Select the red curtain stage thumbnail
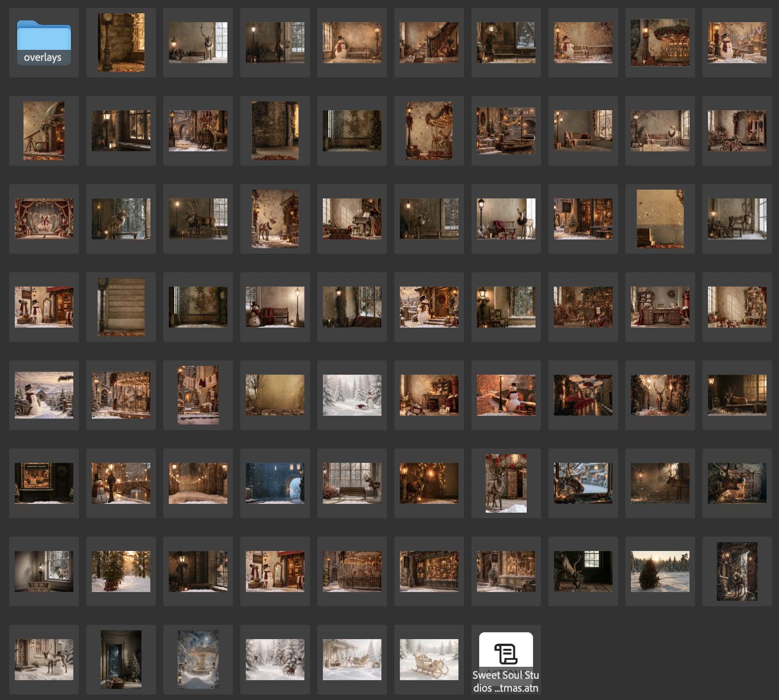The image size is (779, 700). pyautogui.click(x=44, y=219)
